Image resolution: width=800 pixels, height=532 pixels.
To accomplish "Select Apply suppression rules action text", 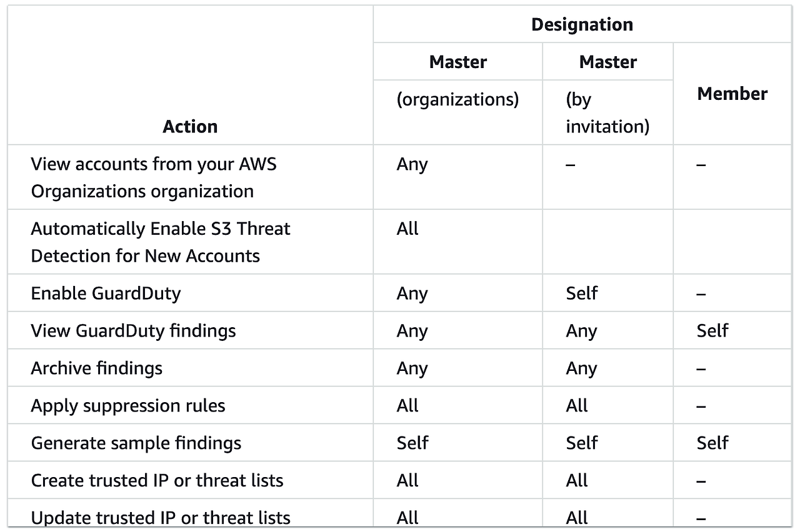I will (x=128, y=406).
